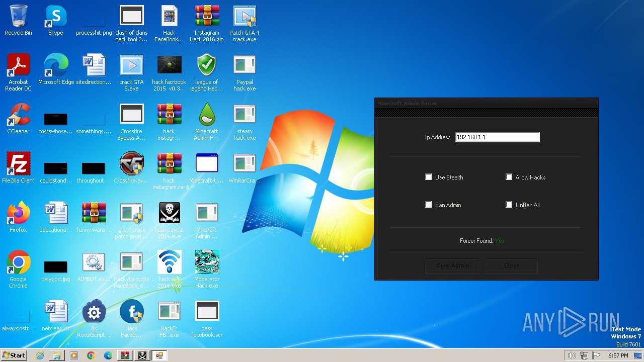Select the hack wifi 2014.exe icon

[169, 269]
